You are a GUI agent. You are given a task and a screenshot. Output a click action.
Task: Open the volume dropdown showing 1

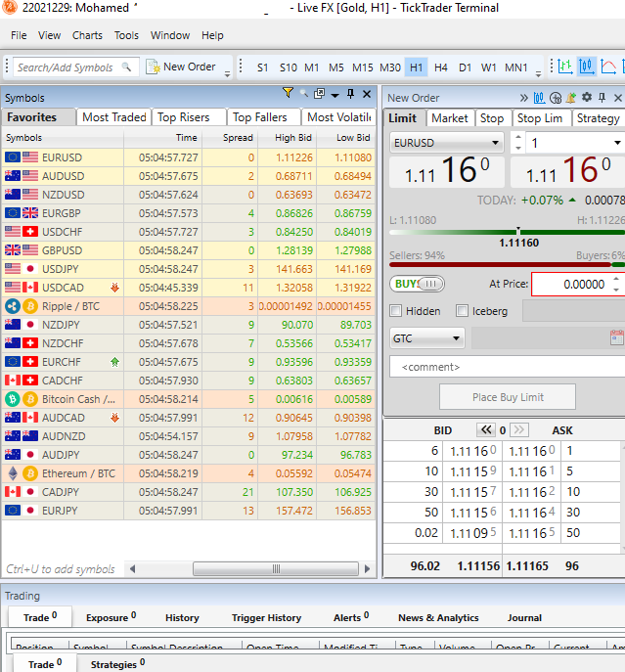point(617,143)
